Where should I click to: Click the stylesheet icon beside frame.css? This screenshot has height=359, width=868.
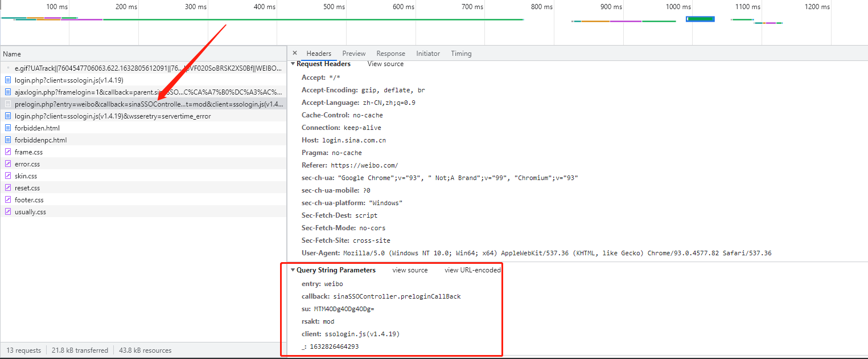pos(8,152)
